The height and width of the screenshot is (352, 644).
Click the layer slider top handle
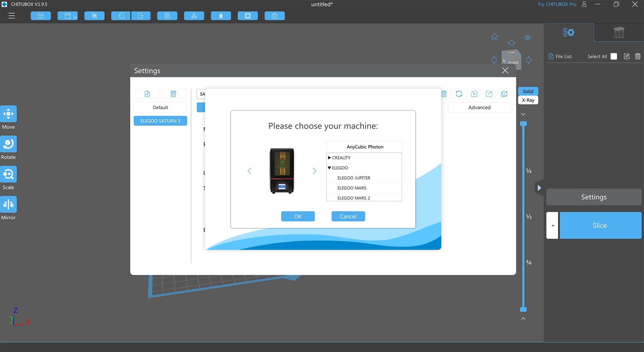point(524,124)
